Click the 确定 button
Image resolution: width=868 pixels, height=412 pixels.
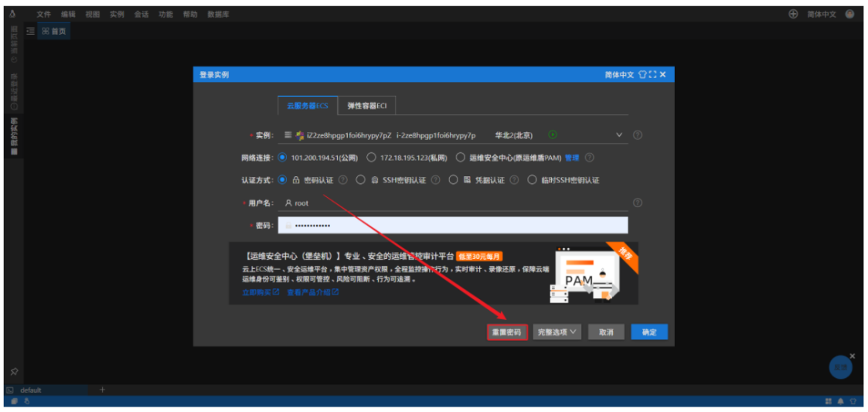(x=649, y=332)
